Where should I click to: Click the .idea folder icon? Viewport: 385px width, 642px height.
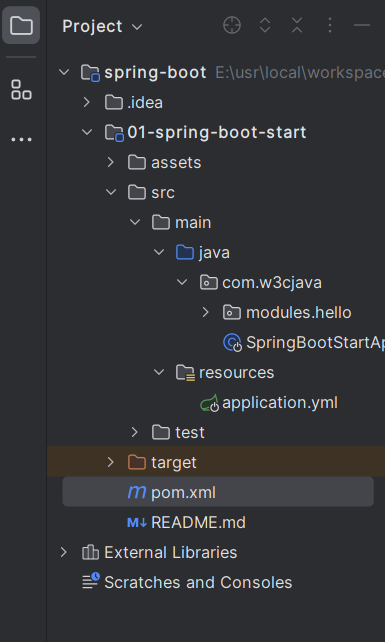coord(114,102)
